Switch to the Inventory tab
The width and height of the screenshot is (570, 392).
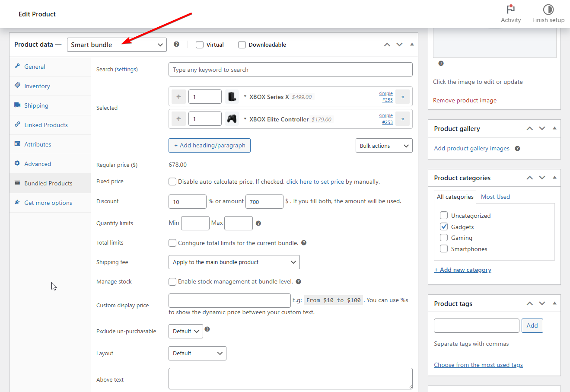pos(37,86)
